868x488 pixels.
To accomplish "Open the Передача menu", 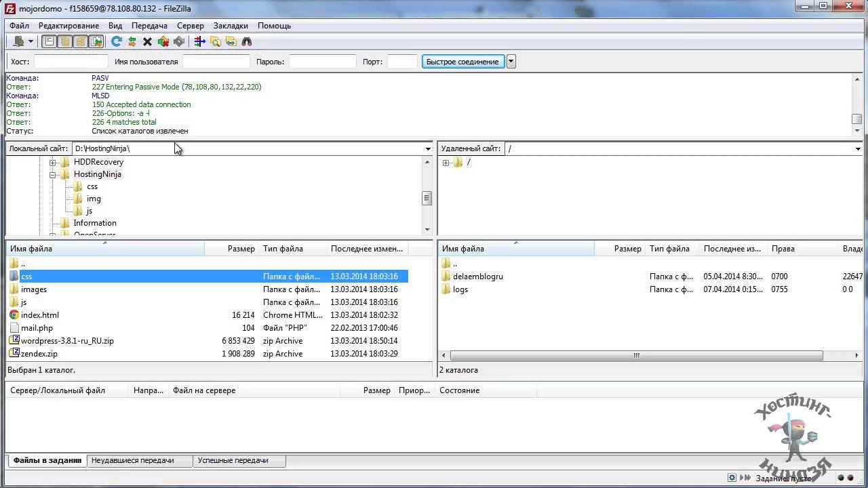I will pyautogui.click(x=149, y=26).
